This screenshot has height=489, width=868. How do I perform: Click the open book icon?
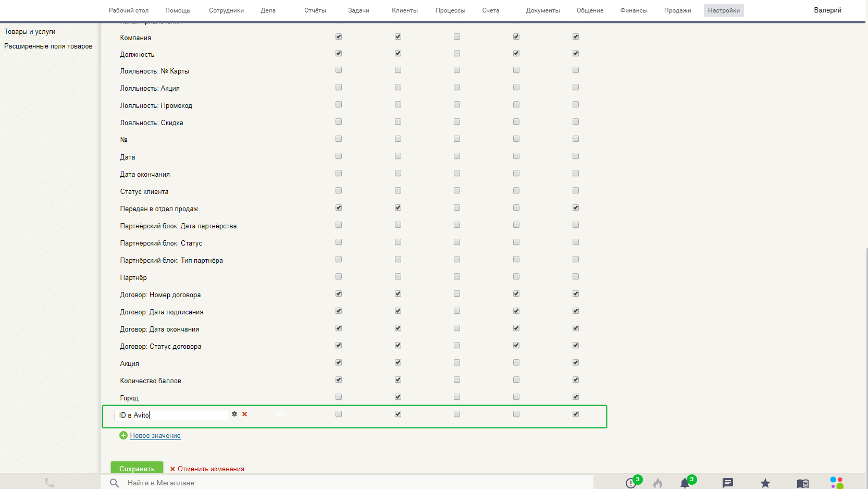coord(803,483)
